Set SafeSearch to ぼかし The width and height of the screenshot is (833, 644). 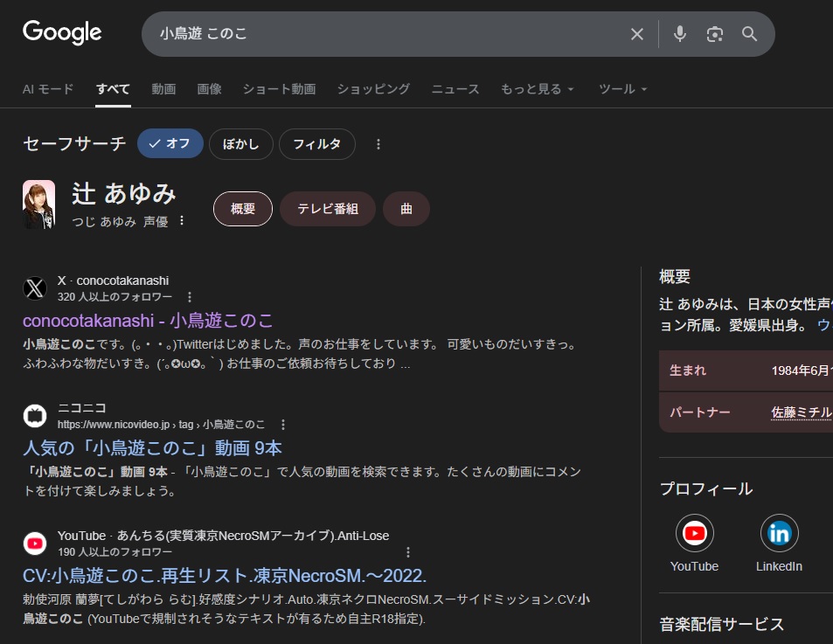tap(240, 144)
